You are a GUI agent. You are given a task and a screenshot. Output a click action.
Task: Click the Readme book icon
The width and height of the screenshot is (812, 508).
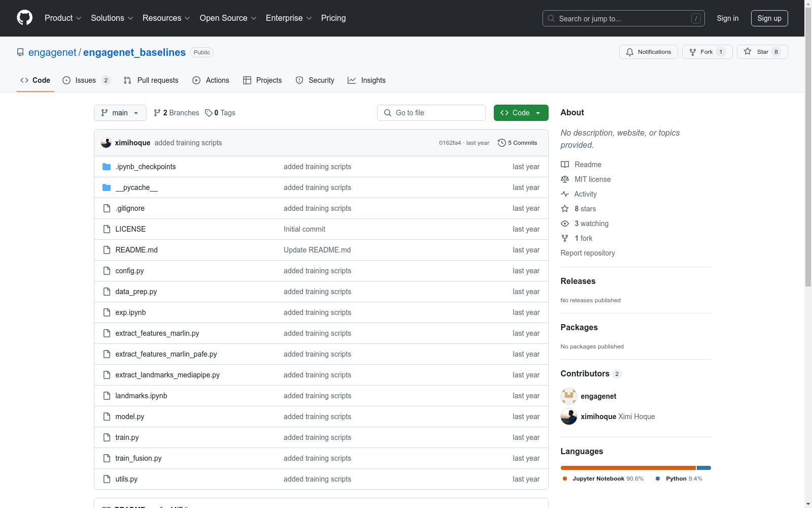(x=565, y=165)
